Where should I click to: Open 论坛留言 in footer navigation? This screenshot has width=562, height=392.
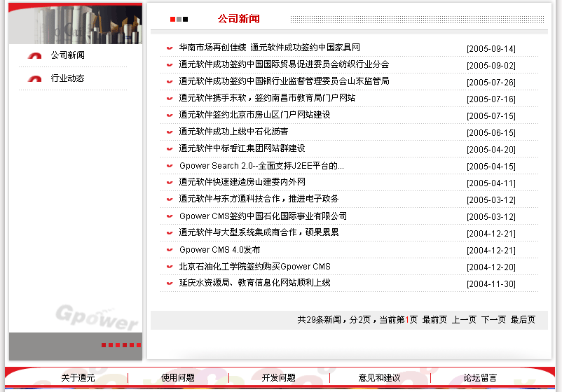pyautogui.click(x=480, y=378)
